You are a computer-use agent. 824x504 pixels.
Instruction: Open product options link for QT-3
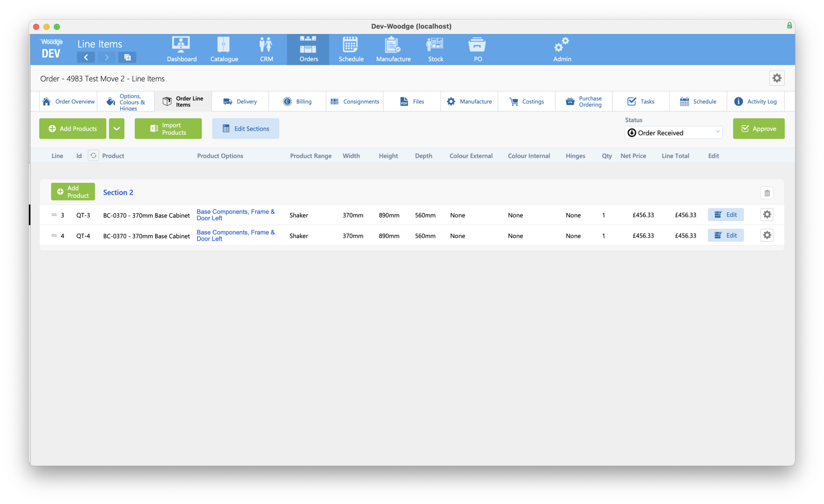tap(236, 215)
